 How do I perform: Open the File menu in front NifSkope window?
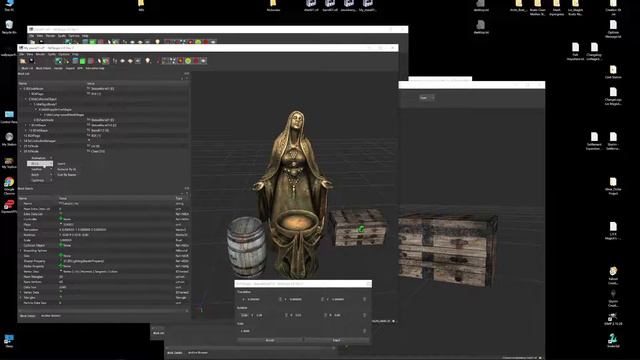tap(22, 54)
